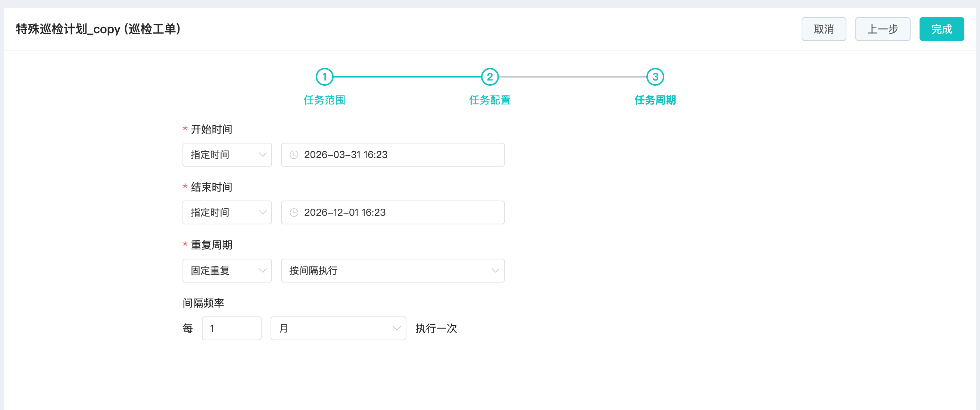Go to the 任务配置 step label
This screenshot has width=980, height=410.
pos(490,100)
